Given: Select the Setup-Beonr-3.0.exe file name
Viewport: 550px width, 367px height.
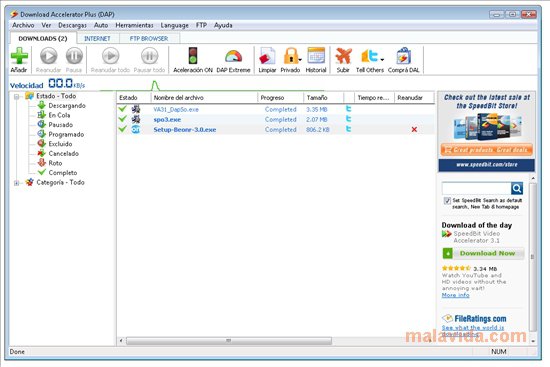Looking at the screenshot, I should (185, 130).
